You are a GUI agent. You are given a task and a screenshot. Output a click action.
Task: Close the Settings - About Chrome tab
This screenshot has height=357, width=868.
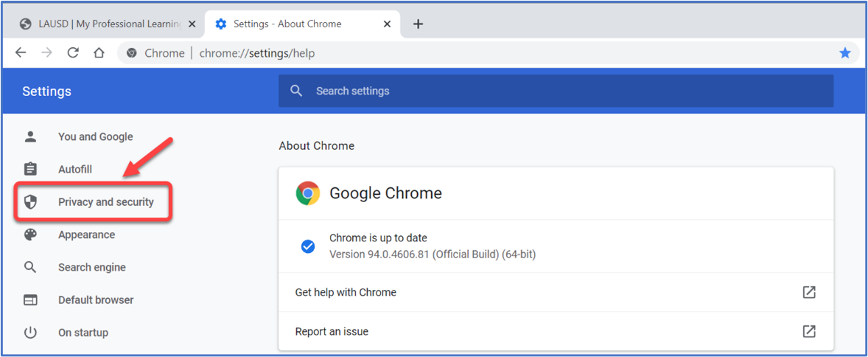[x=387, y=24]
